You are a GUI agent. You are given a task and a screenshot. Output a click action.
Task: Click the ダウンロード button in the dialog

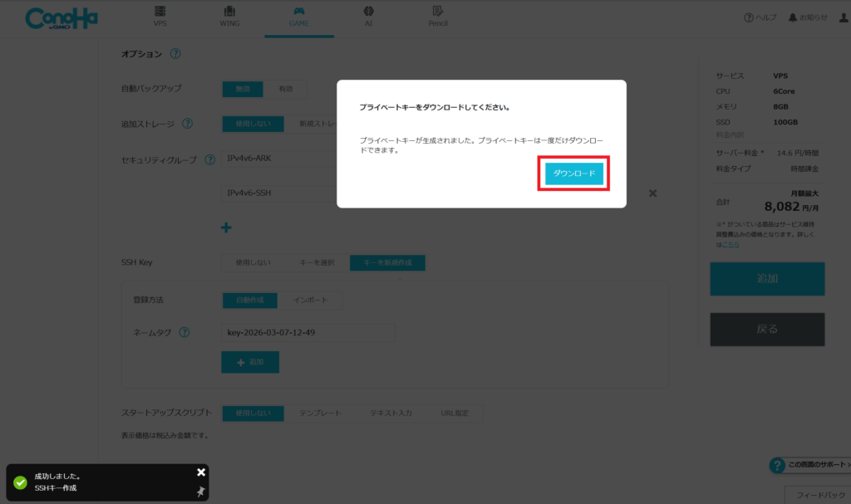pos(574,173)
